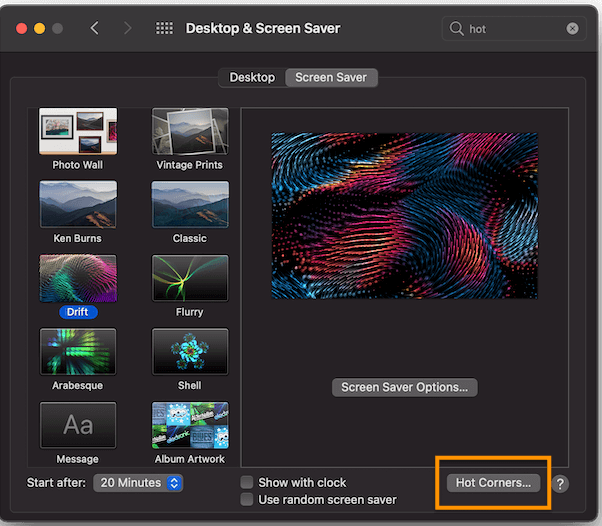602x526 pixels.
Task: Click the back navigation arrow
Action: [95, 28]
